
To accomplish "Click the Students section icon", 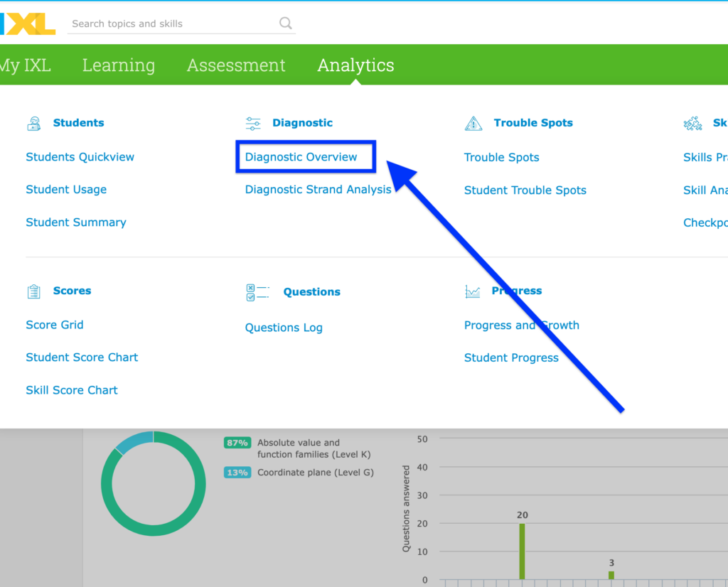I will (x=34, y=124).
